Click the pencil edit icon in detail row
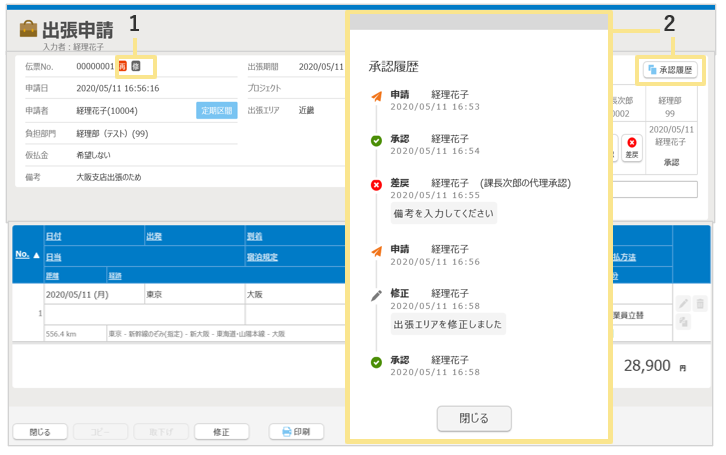726x455 pixels. pyautogui.click(x=684, y=304)
